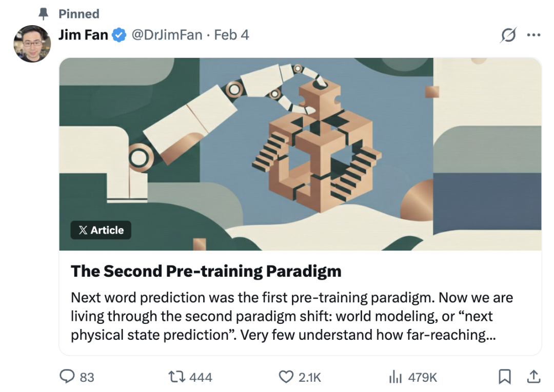
Task: Open the share post menu
Action: [x=533, y=377]
